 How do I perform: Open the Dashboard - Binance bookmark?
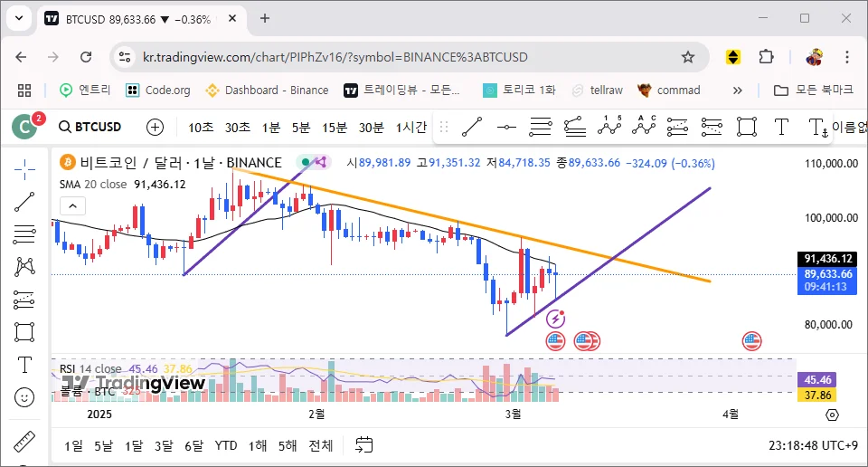pos(267,91)
